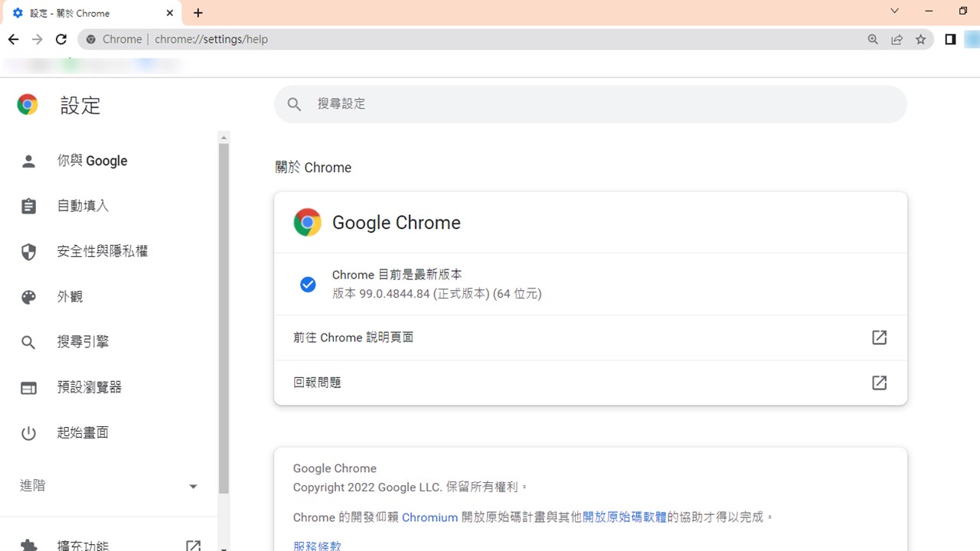The image size is (980, 551).
Task: Focus the 搜尋設定 search field
Action: tap(590, 104)
